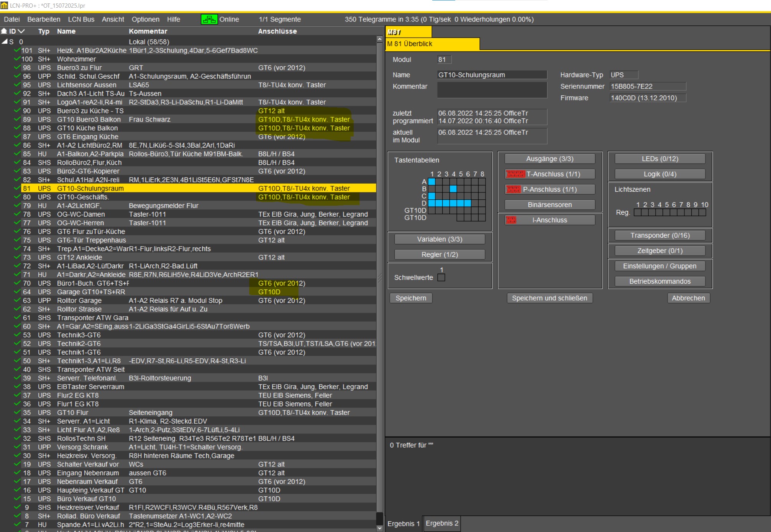Switch to the Ergebnis 2 tab
The width and height of the screenshot is (771, 532).
coord(442,523)
